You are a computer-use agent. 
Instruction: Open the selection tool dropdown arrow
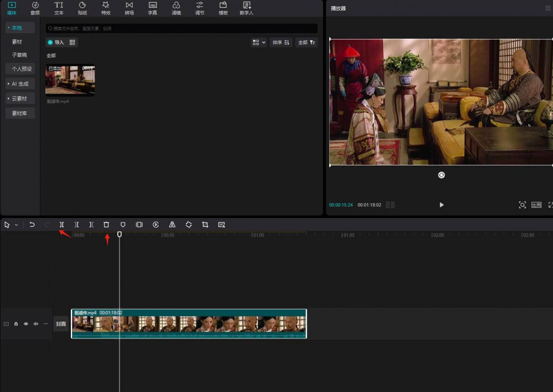point(16,225)
